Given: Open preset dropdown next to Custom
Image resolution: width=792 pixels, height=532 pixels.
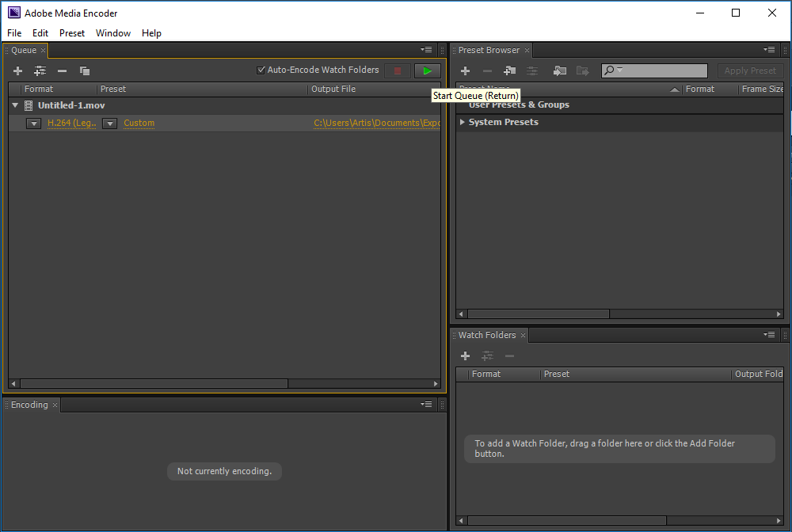Looking at the screenshot, I should 109,123.
